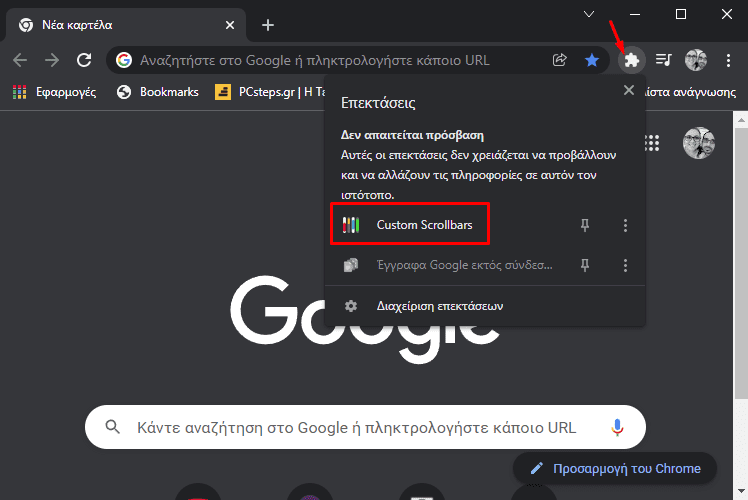
Task: Pin the Έγγραφα Google extension
Action: point(585,265)
